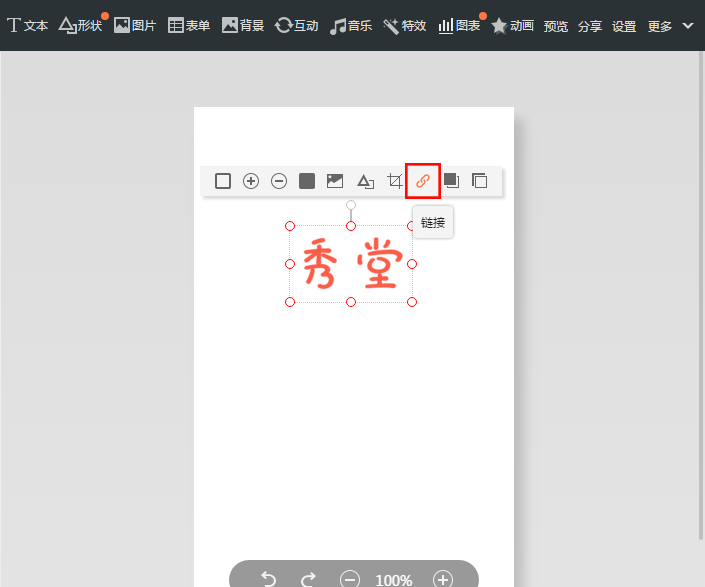Click the minus circle icon in floating toolbar
The width and height of the screenshot is (705, 587).
(279, 181)
